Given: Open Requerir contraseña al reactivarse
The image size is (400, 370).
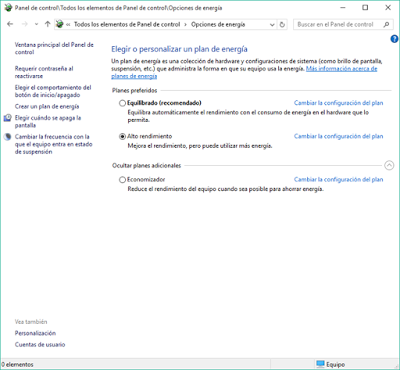Looking at the screenshot, I should 44,72.
